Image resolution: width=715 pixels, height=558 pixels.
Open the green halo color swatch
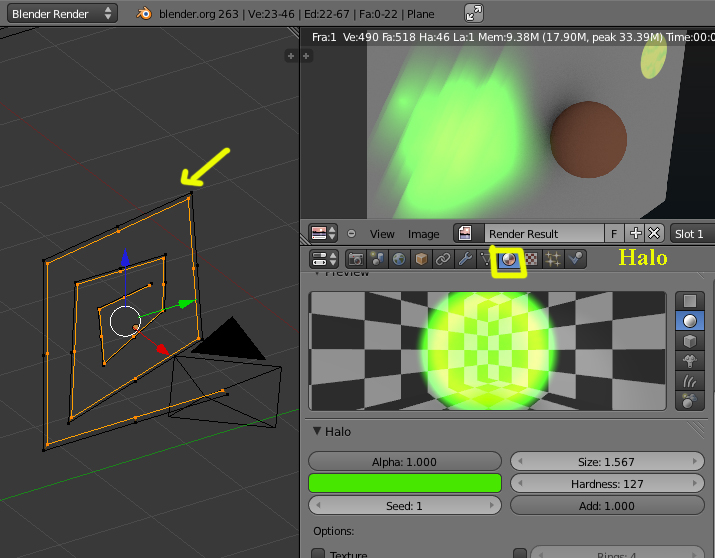pyautogui.click(x=405, y=483)
